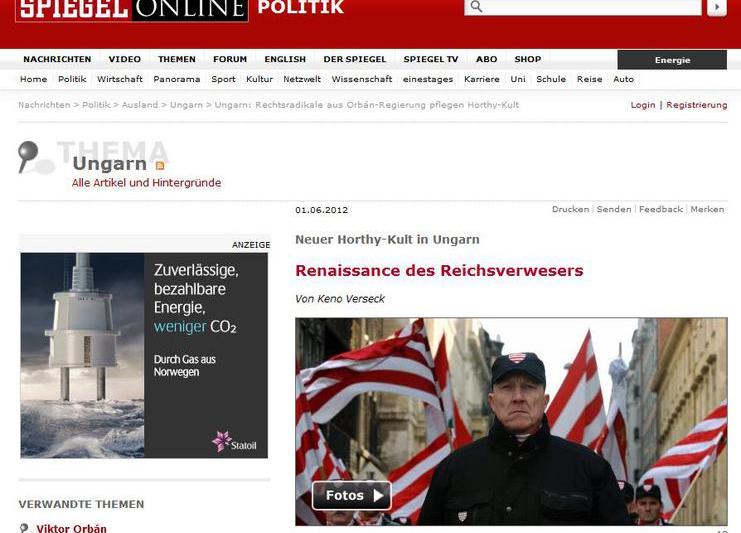Open the Abo menu item

(x=486, y=59)
